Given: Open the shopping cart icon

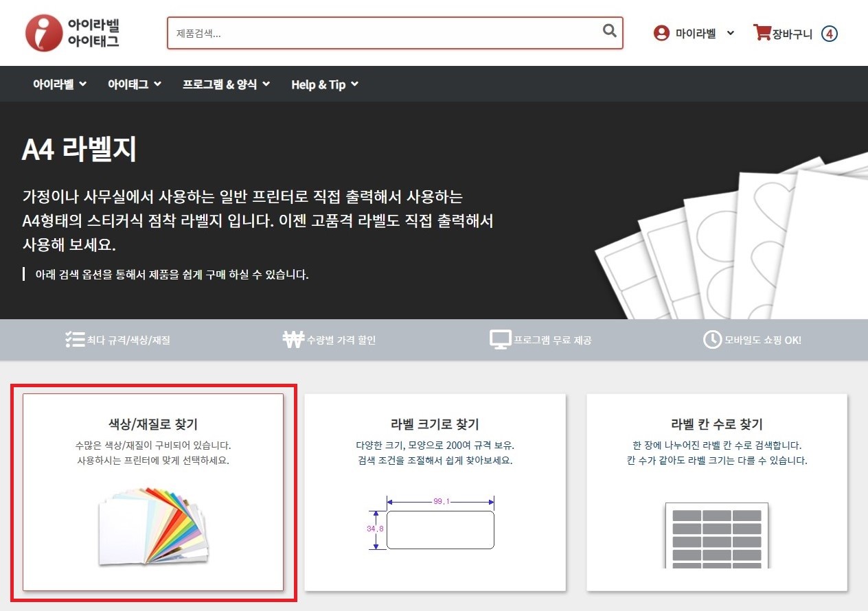Looking at the screenshot, I should pyautogui.click(x=762, y=33).
